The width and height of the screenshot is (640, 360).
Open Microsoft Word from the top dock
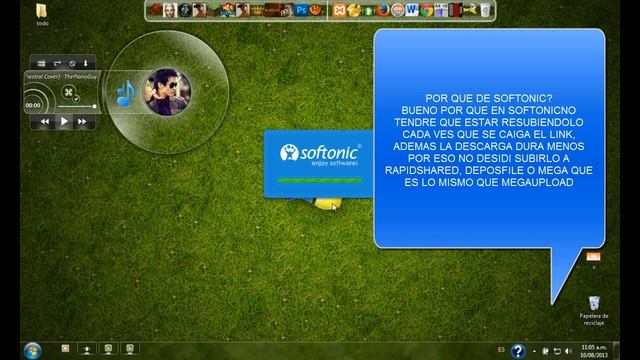point(412,10)
